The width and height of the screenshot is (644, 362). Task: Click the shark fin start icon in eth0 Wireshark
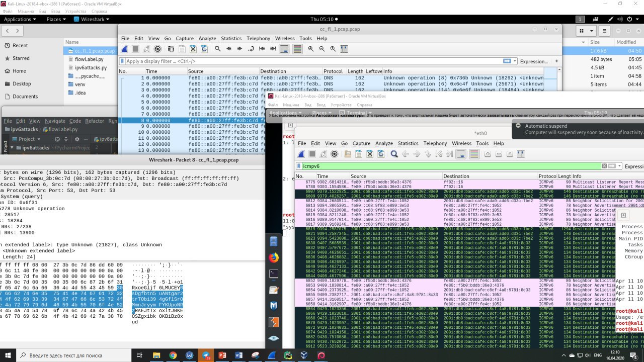tap(301, 154)
